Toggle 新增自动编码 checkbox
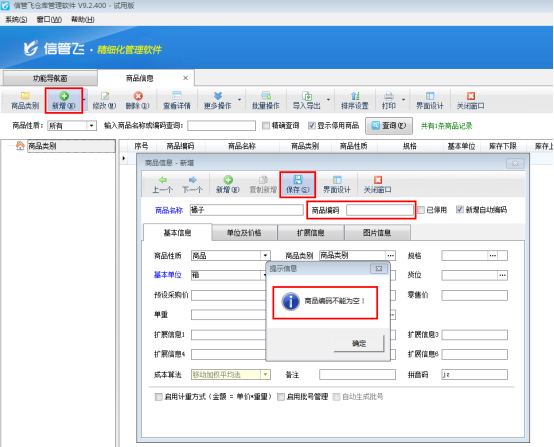Image resolution: width=554 pixels, height=447 pixels. (460, 210)
